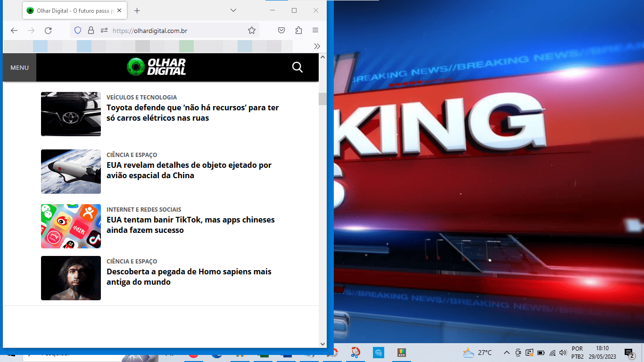Image resolution: width=644 pixels, height=362 pixels.
Task: View site security padlock information
Action: point(91,31)
